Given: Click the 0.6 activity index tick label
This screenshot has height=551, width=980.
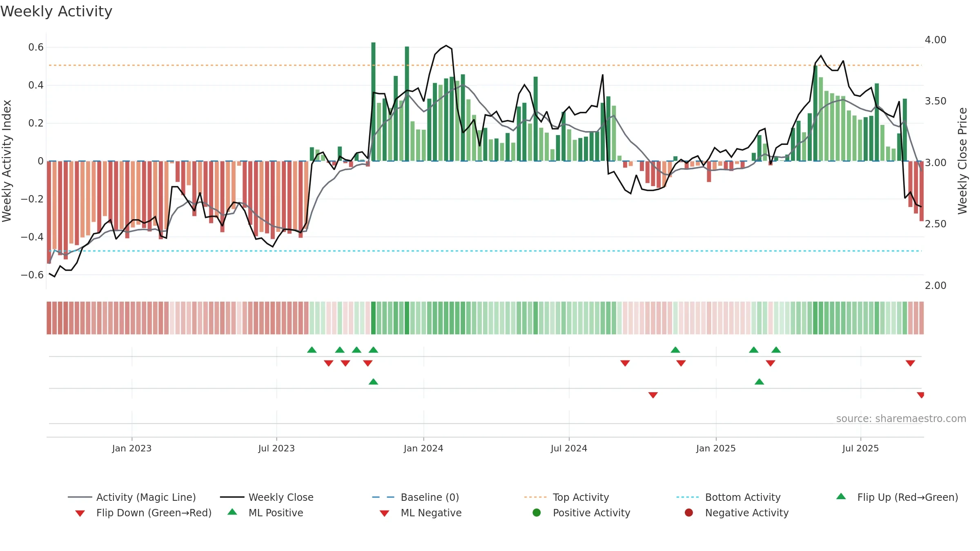Looking at the screenshot, I should pos(36,47).
